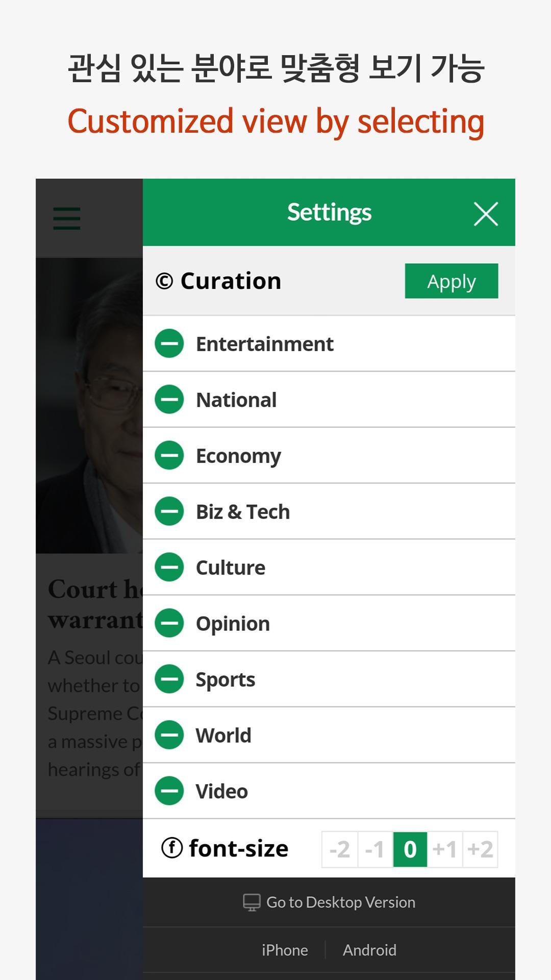Deselect Sports with the minus icon
The height and width of the screenshot is (980, 551).
169,679
